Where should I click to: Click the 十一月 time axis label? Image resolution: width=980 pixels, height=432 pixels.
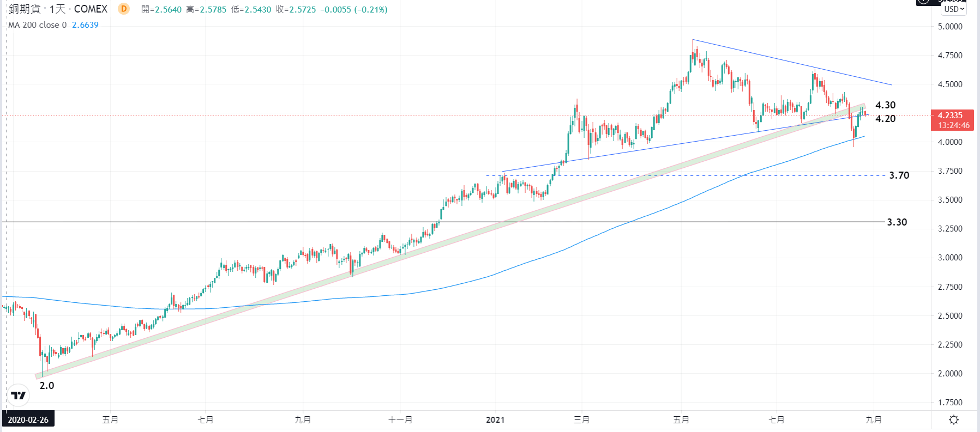[400, 419]
